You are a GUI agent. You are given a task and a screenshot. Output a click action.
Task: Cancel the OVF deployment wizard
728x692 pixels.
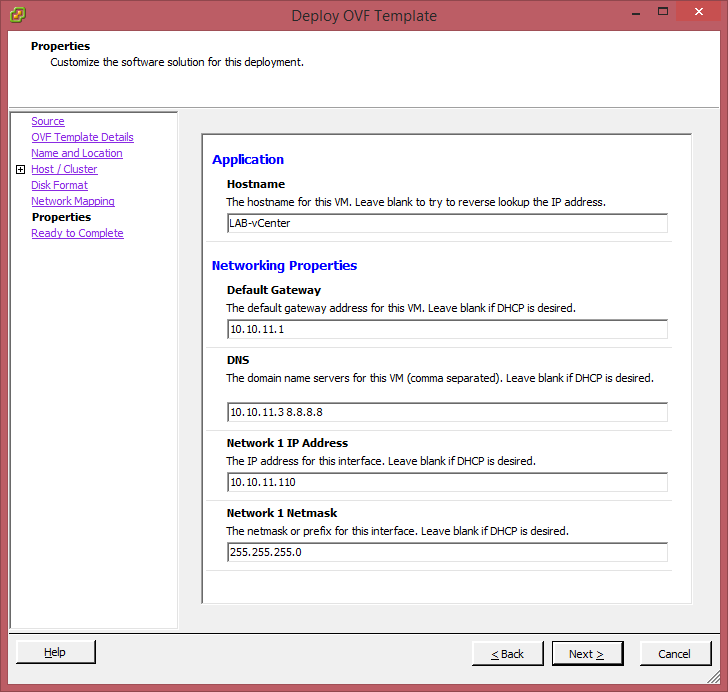[x=674, y=654]
